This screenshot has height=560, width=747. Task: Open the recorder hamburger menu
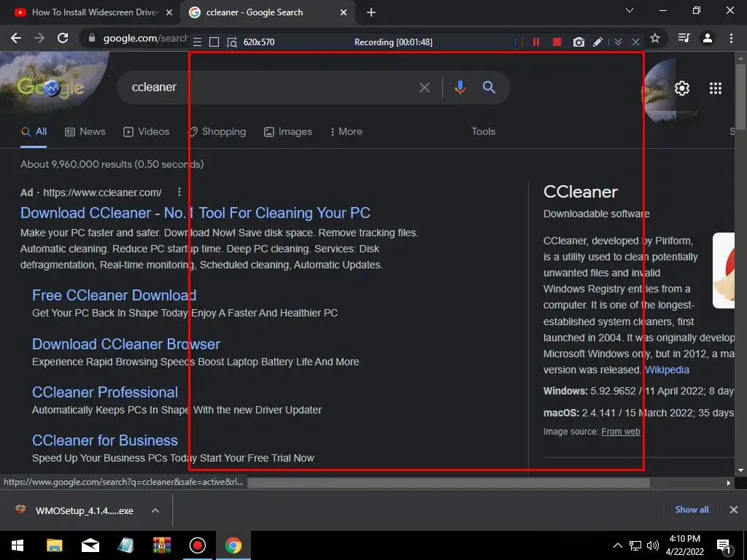[x=197, y=42]
